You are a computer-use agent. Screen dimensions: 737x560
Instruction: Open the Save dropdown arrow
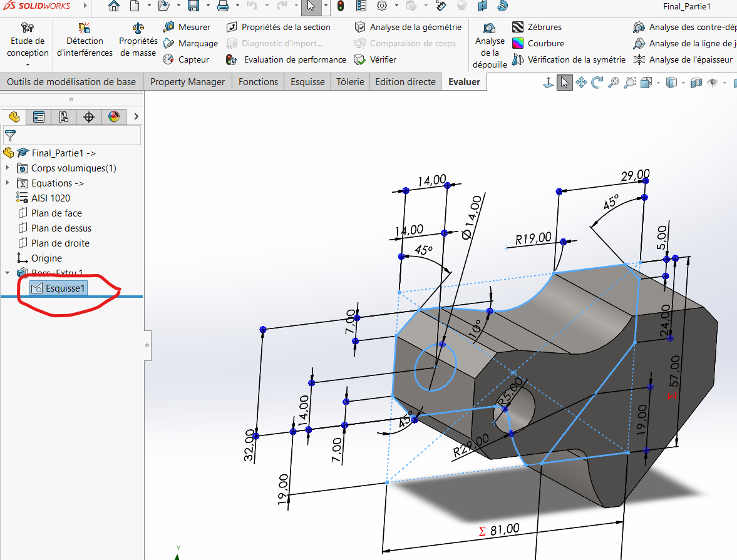208,6
